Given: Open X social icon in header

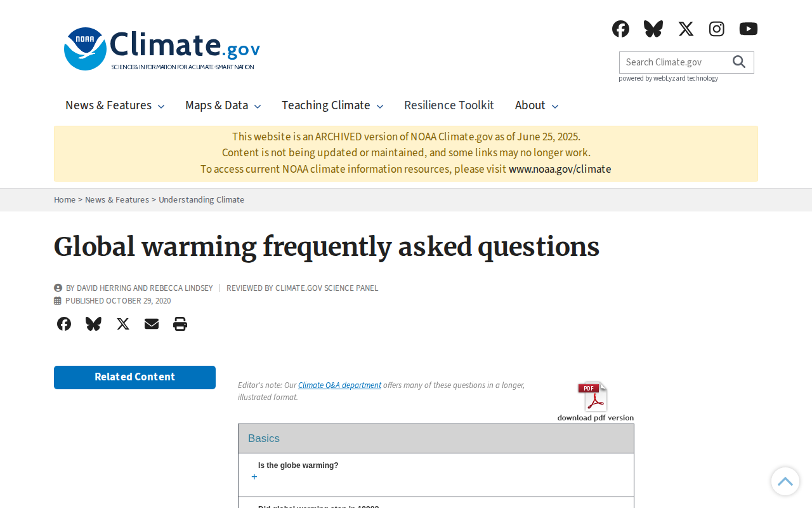Looking at the screenshot, I should pyautogui.click(x=686, y=29).
